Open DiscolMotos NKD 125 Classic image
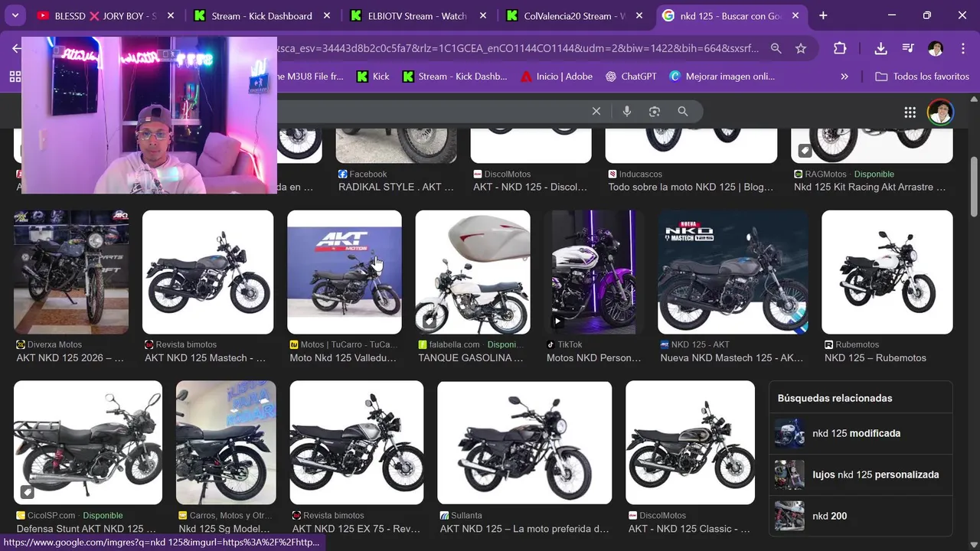Image resolution: width=980 pixels, height=551 pixels. (x=691, y=443)
